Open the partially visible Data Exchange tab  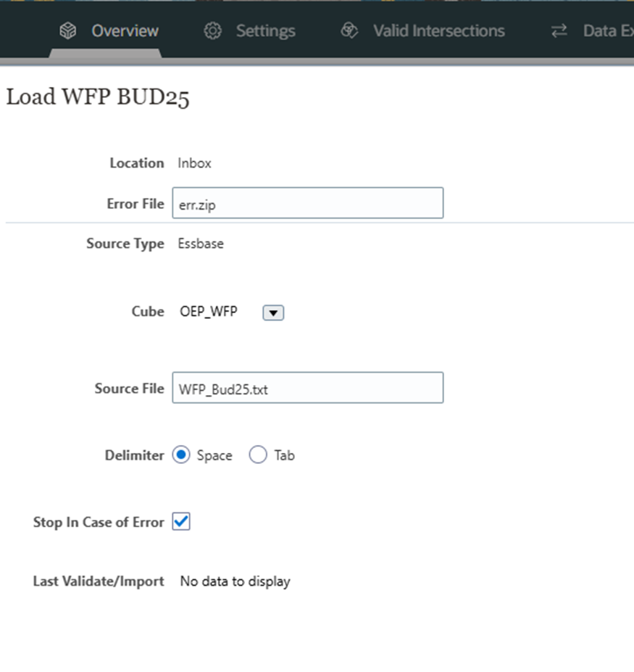pyautogui.click(x=607, y=31)
